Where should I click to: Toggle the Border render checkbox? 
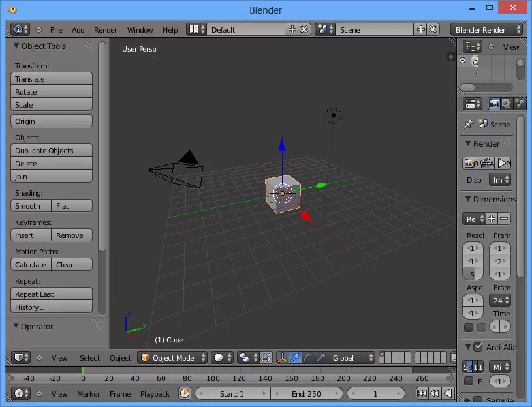coord(469,327)
